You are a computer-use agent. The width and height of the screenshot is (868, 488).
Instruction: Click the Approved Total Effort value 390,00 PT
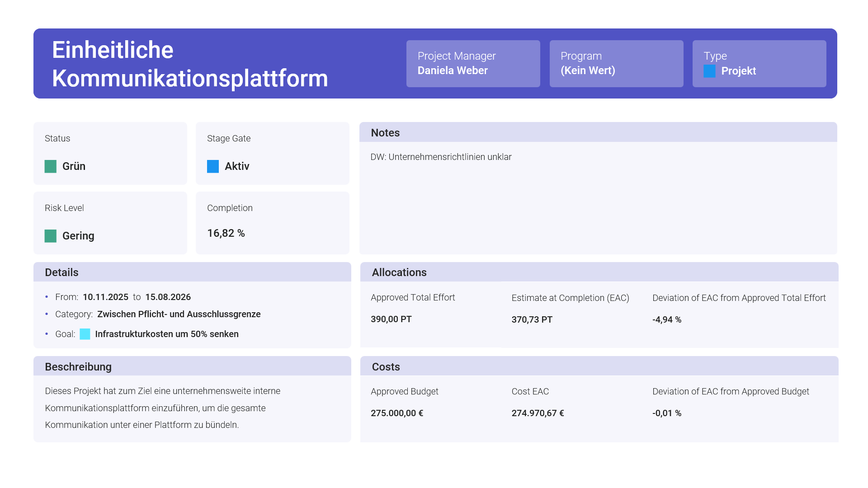click(391, 319)
